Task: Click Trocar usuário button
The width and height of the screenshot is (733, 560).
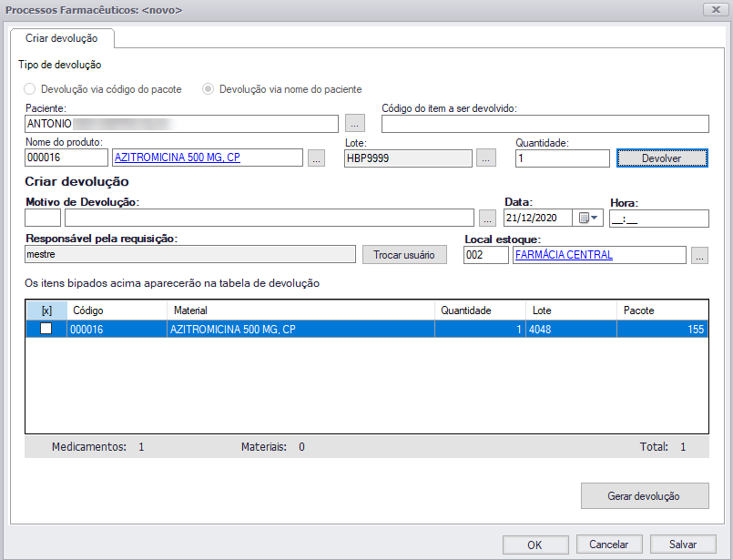Action: pyautogui.click(x=404, y=255)
